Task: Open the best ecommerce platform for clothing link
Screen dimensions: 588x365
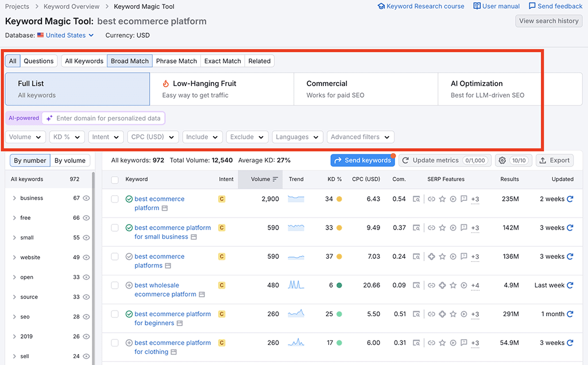Action: 172,347
